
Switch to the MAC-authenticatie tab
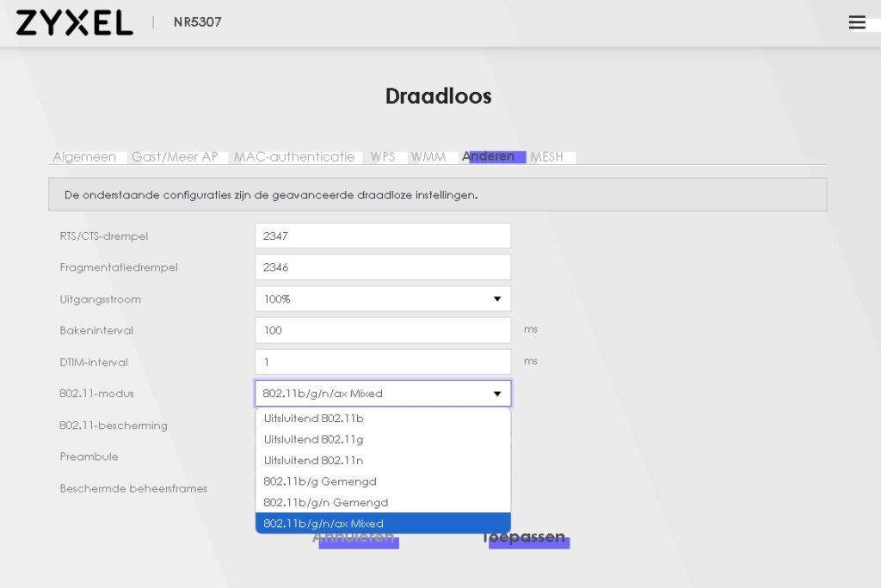pyautogui.click(x=293, y=156)
